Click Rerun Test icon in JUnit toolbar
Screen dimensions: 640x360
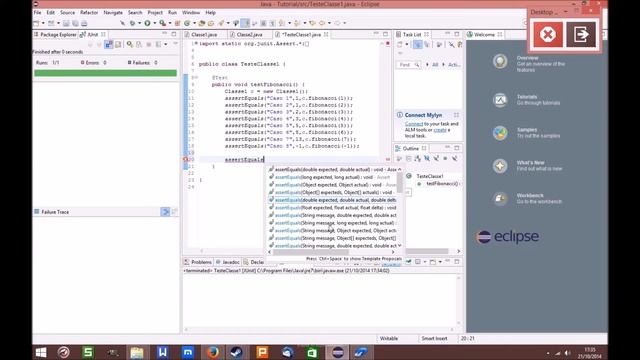[x=130, y=44]
